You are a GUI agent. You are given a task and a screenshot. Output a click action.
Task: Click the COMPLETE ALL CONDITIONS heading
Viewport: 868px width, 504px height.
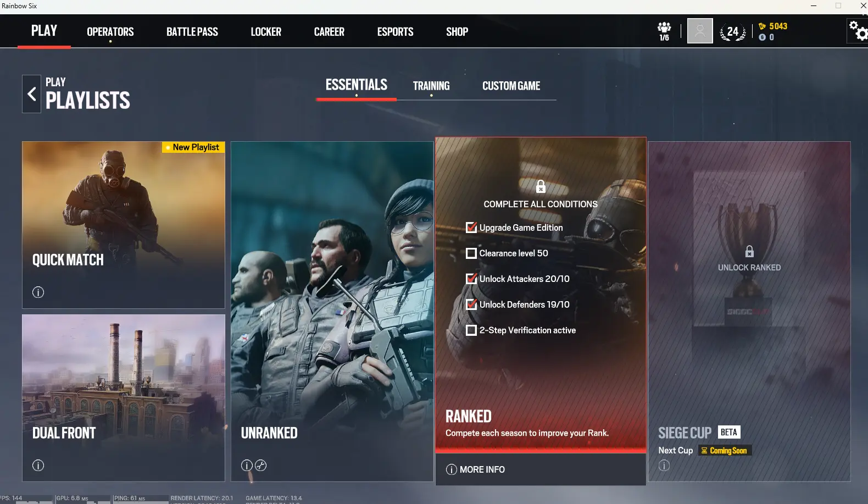tap(541, 204)
